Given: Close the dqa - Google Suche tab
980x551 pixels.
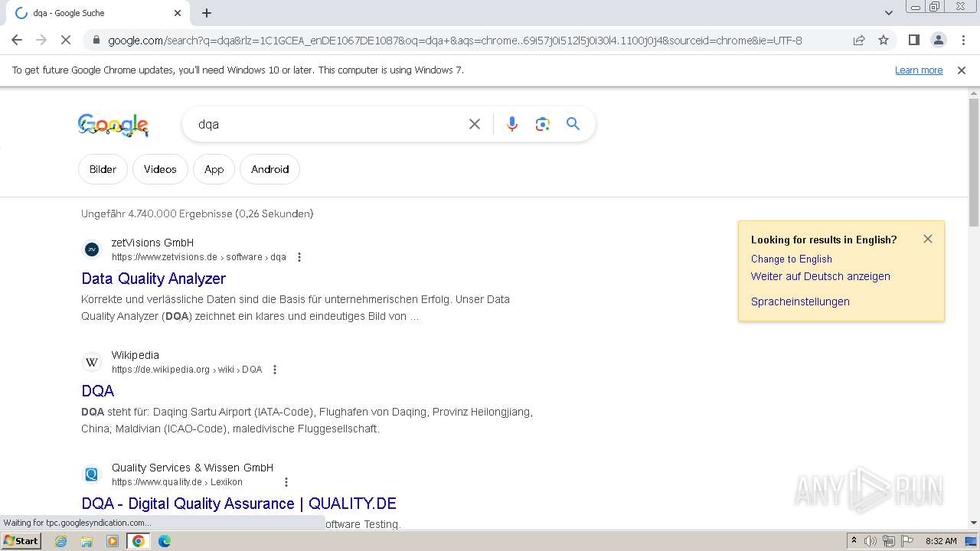Looking at the screenshot, I should (178, 13).
